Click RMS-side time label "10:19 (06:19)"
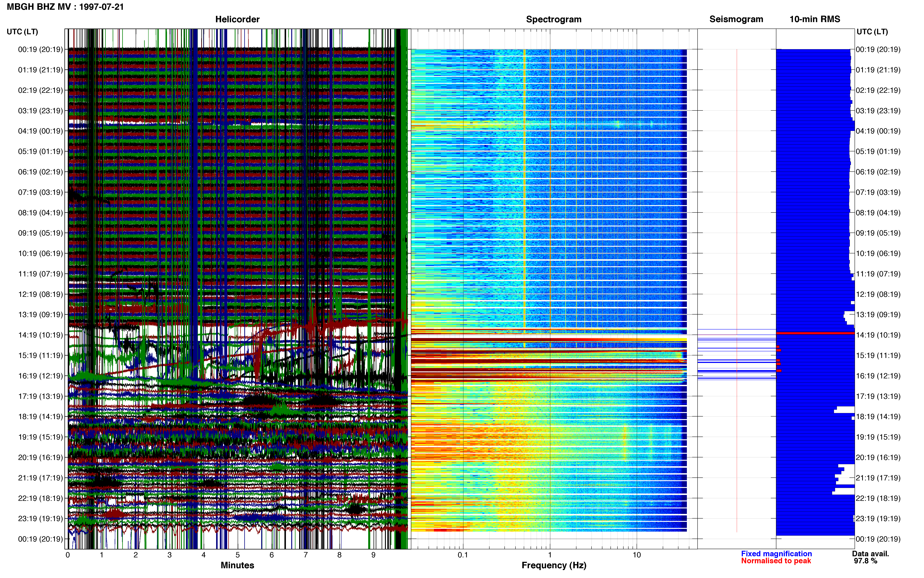924x578 pixels. pyautogui.click(x=878, y=253)
